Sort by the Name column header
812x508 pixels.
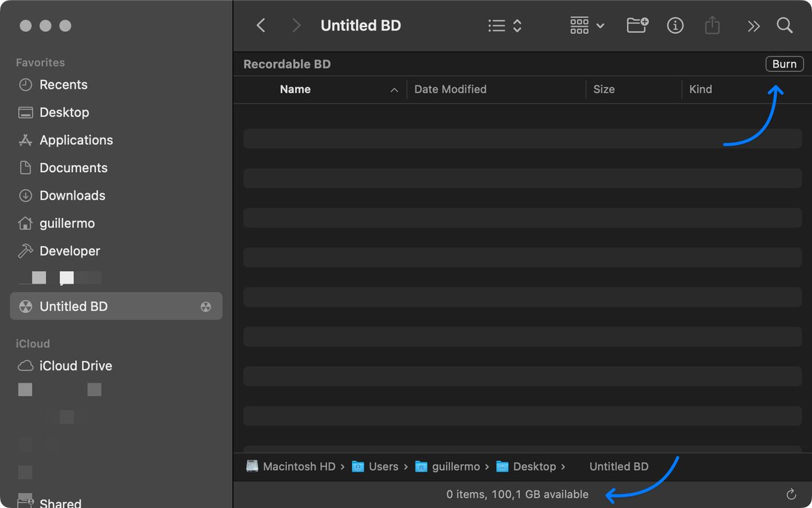pyautogui.click(x=295, y=89)
